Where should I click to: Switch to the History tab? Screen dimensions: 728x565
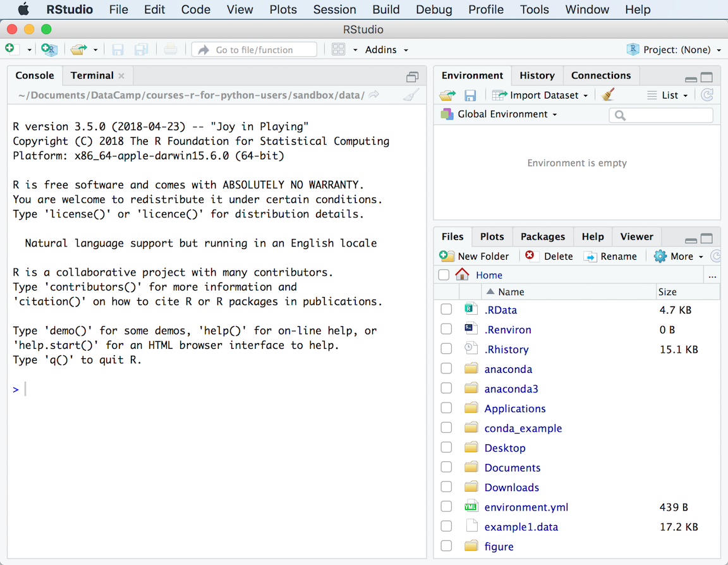pos(537,76)
